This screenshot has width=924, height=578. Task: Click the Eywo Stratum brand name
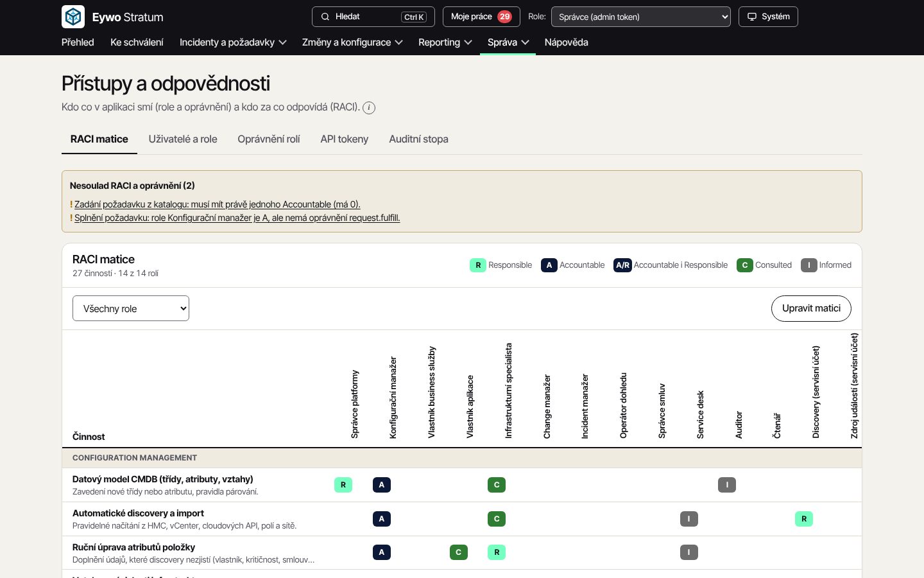[128, 17]
